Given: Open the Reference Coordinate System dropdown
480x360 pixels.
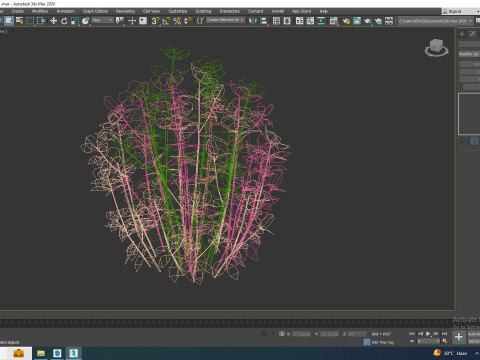Looking at the screenshot, I should pos(103,20).
